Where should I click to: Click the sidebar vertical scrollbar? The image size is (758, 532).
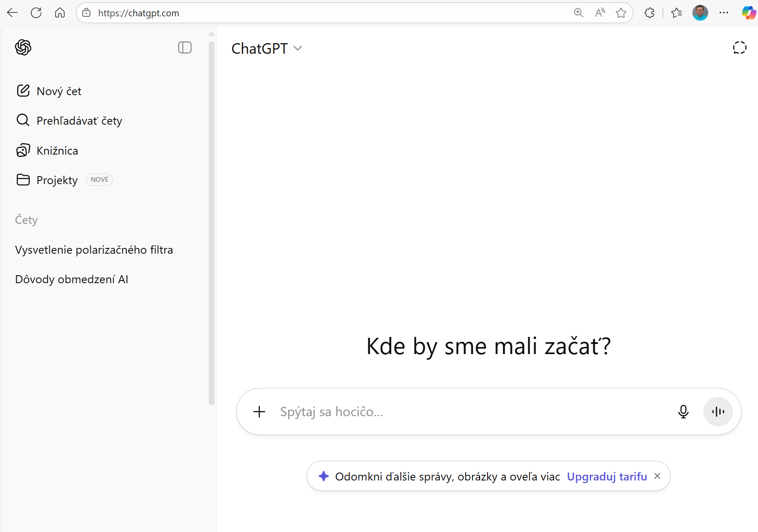[211, 220]
